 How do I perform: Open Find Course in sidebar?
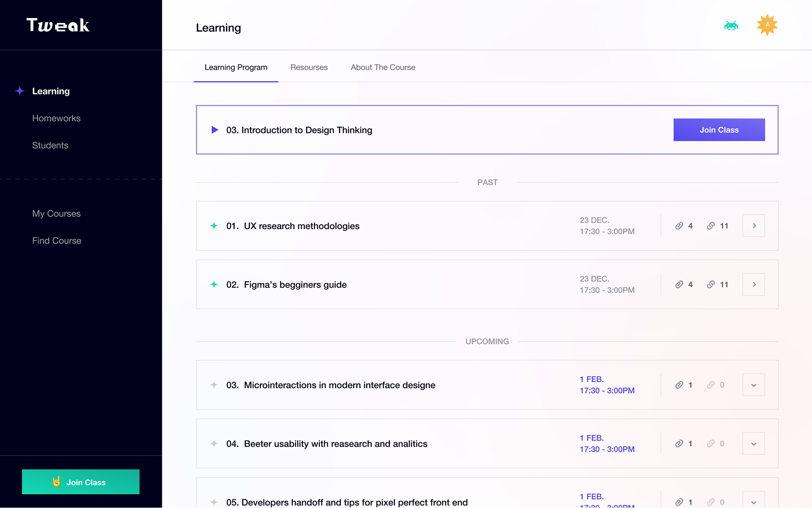pos(57,241)
